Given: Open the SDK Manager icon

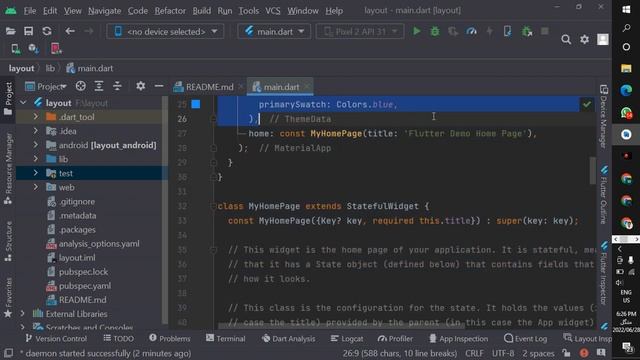Looking at the screenshot, I should 33,49.
